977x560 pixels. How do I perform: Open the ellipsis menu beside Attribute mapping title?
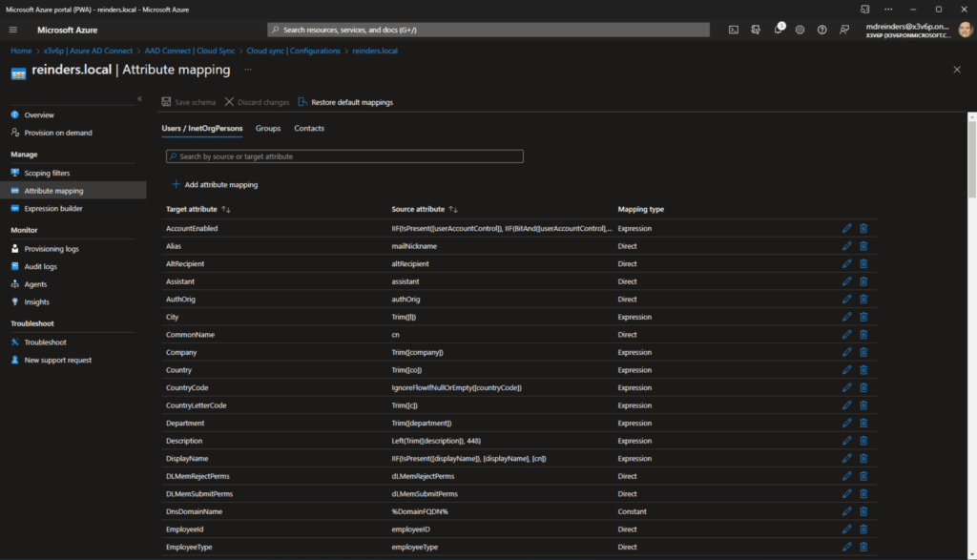248,70
